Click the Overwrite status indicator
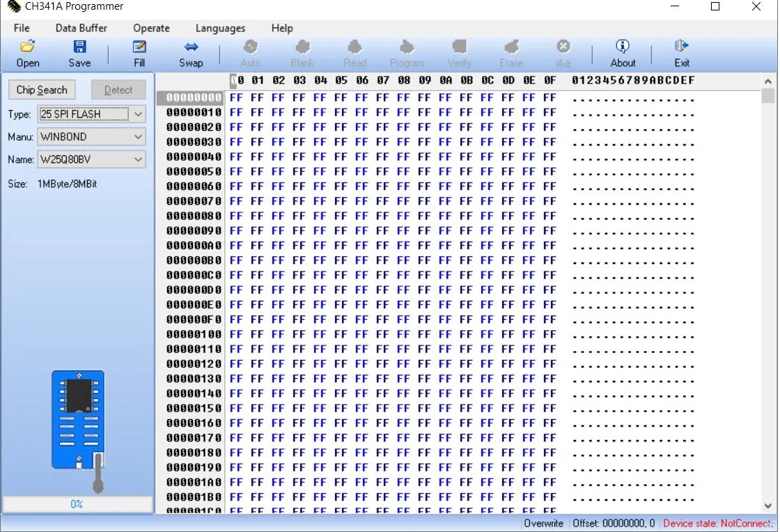The image size is (780, 532). [x=543, y=523]
